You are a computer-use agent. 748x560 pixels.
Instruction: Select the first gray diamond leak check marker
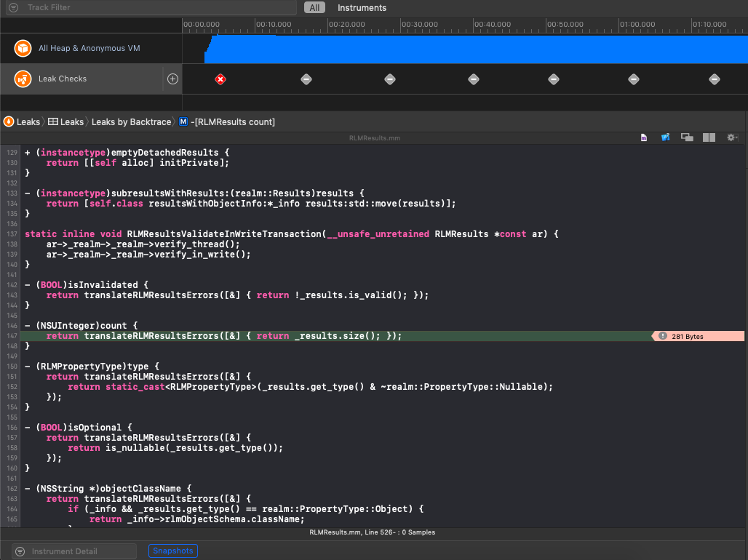click(x=306, y=79)
